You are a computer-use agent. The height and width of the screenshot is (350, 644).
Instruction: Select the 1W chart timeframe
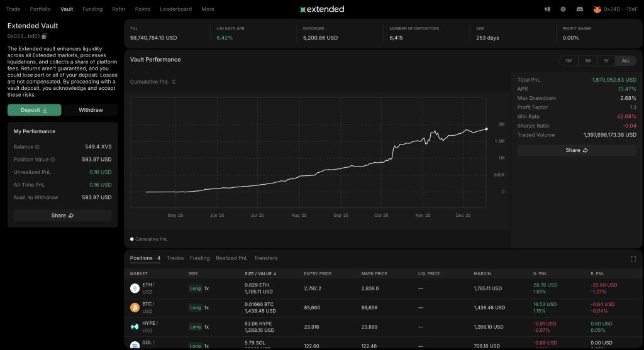(569, 61)
